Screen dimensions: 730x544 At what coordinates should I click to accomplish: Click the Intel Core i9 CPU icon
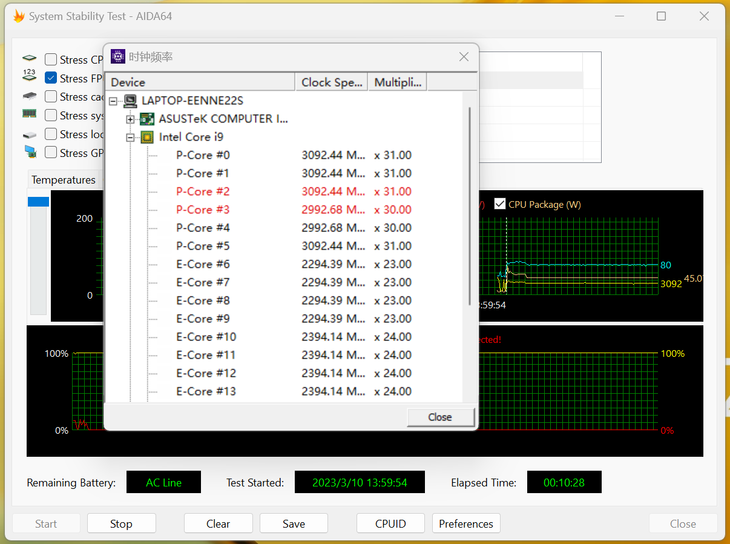tap(147, 137)
